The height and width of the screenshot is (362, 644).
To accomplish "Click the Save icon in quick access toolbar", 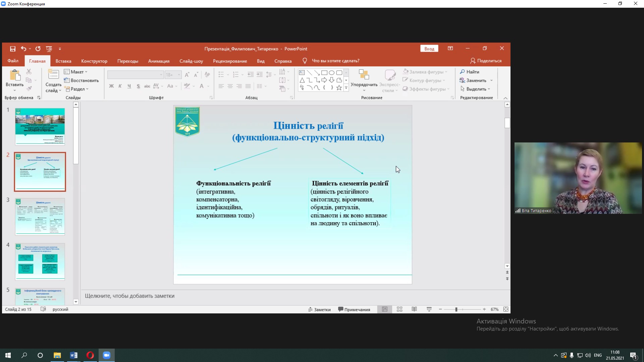I will (13, 49).
